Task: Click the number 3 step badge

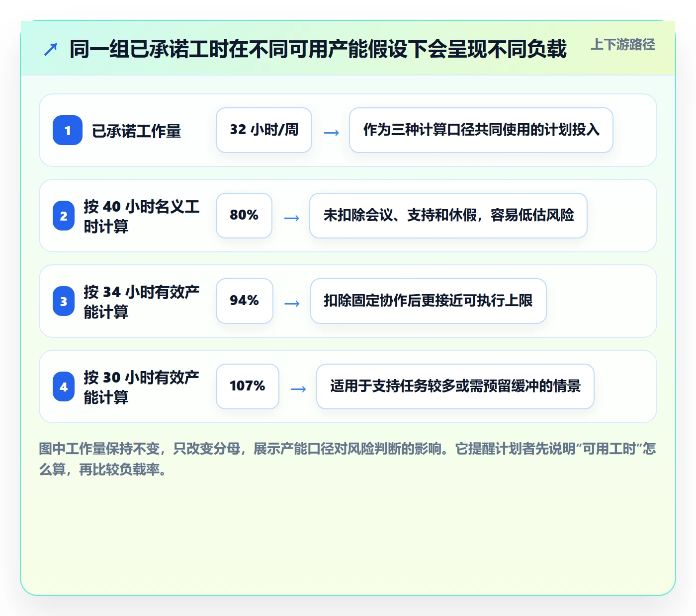Action: click(64, 301)
